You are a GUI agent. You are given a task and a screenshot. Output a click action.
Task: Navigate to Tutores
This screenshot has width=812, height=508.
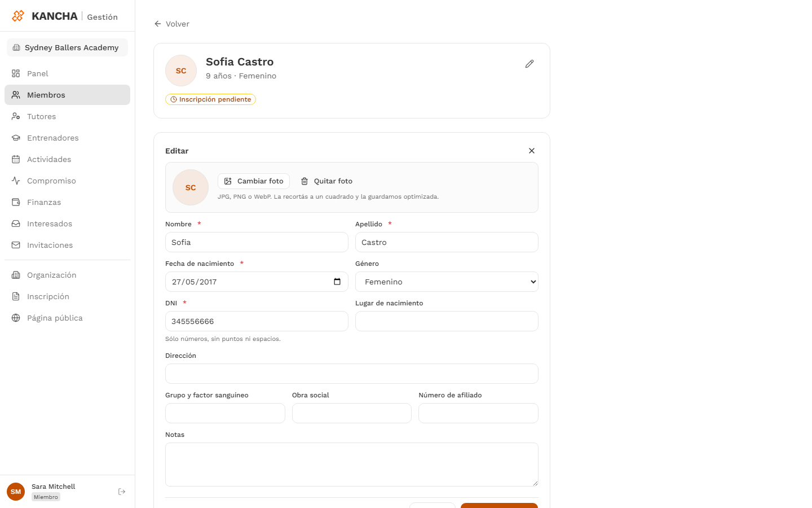[67, 116]
